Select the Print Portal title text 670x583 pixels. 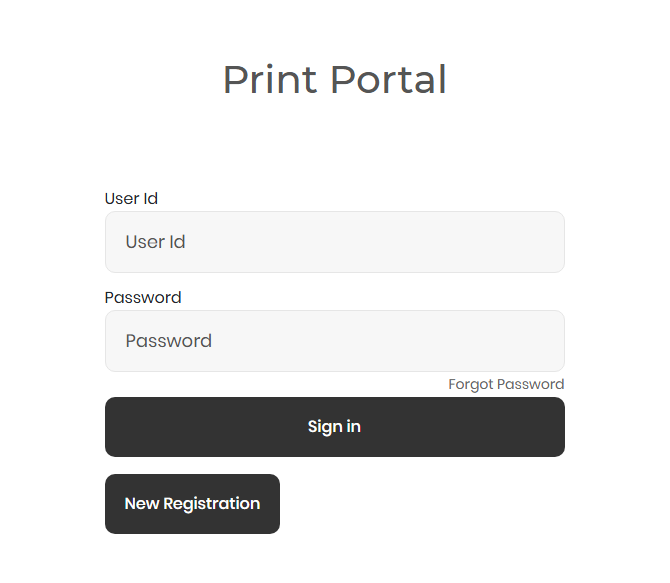334,80
